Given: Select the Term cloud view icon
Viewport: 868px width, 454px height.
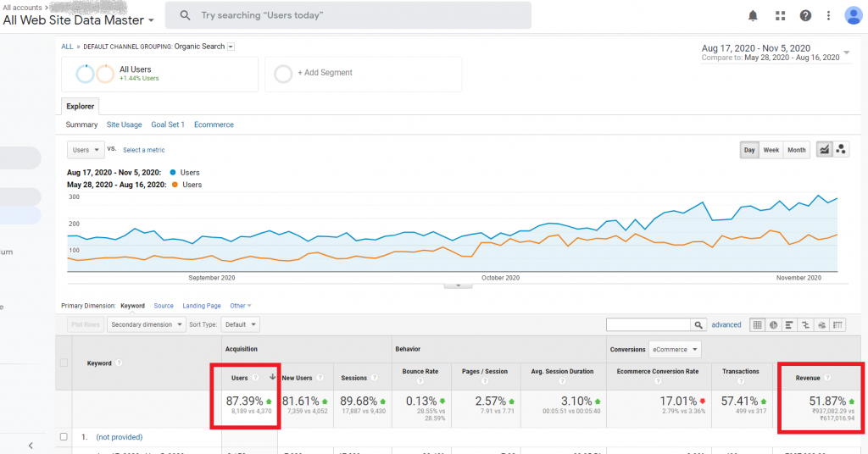Looking at the screenshot, I should pyautogui.click(x=821, y=324).
